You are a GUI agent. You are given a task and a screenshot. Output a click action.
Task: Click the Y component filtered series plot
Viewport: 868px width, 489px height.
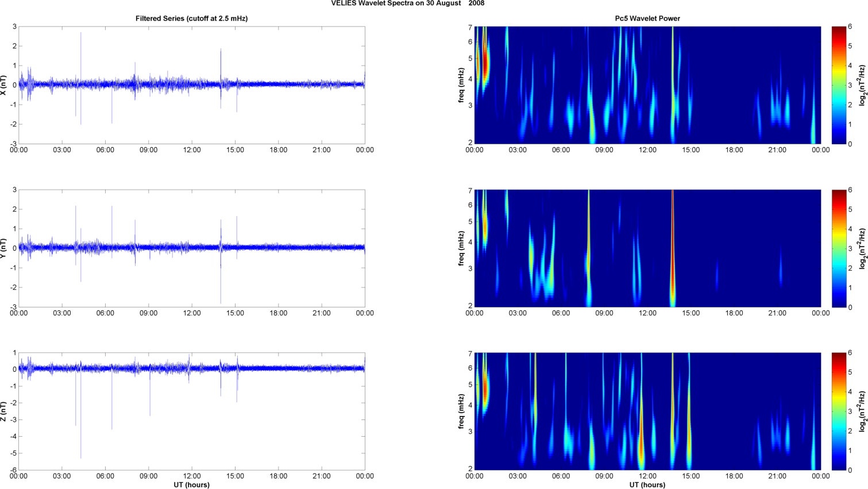tap(192, 248)
